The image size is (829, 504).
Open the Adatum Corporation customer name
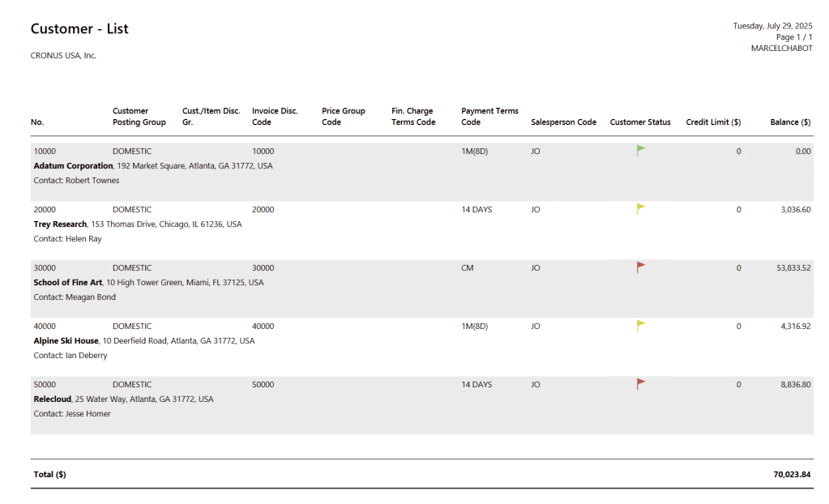pyautogui.click(x=73, y=166)
